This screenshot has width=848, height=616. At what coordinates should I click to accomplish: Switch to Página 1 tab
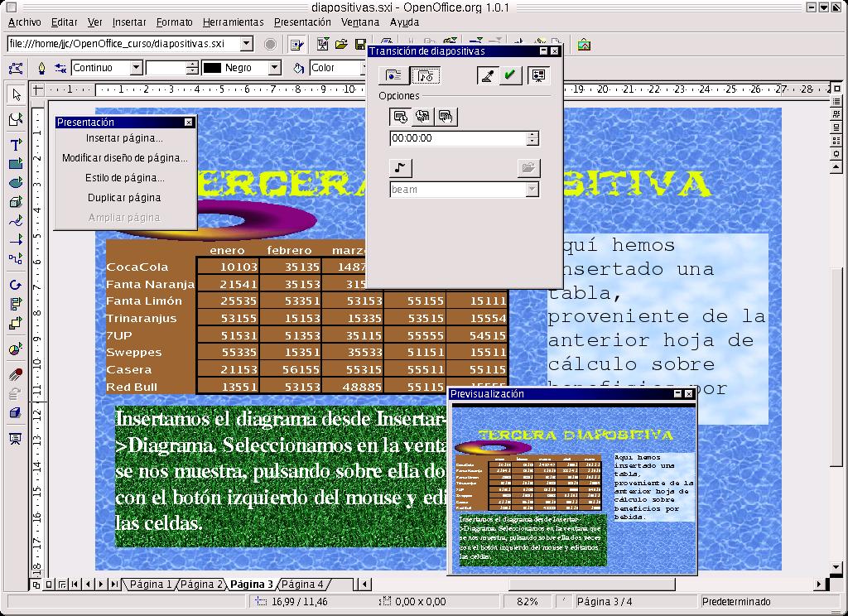tap(151, 584)
